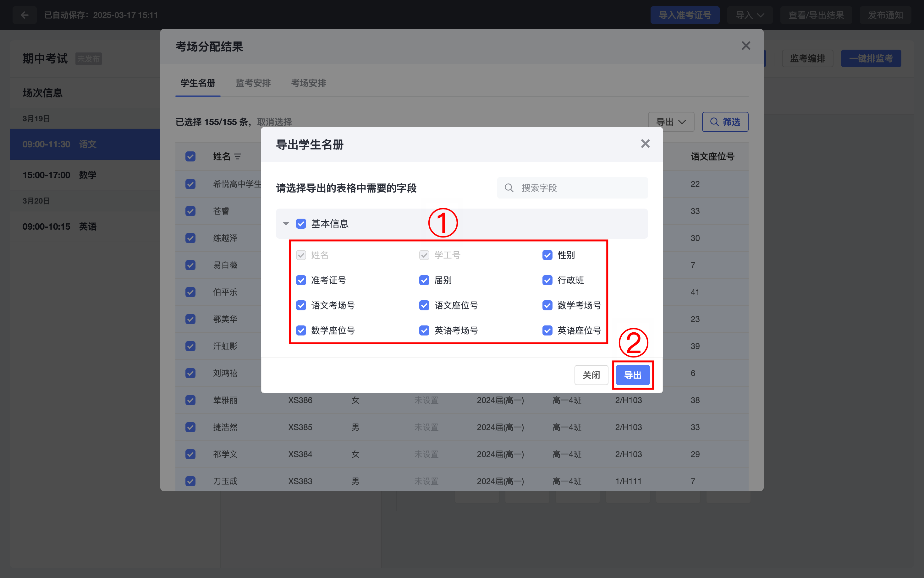Click the 关闭 button

point(591,375)
